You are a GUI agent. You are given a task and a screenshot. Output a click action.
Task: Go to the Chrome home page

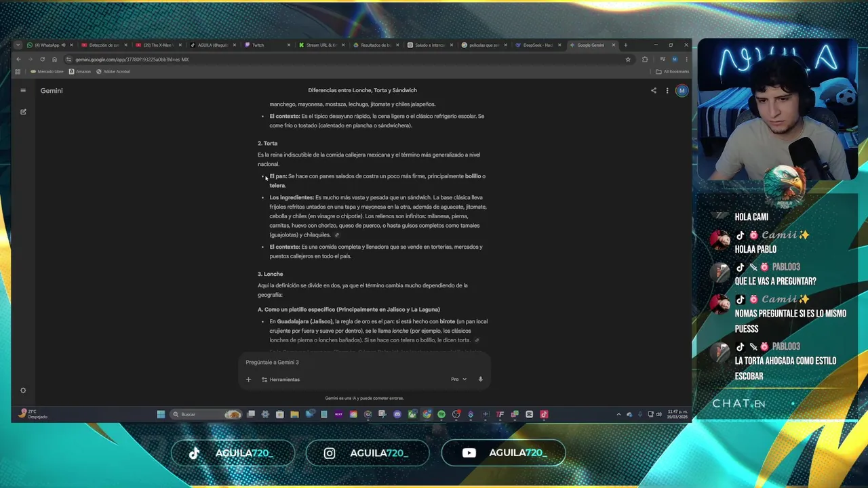point(54,59)
